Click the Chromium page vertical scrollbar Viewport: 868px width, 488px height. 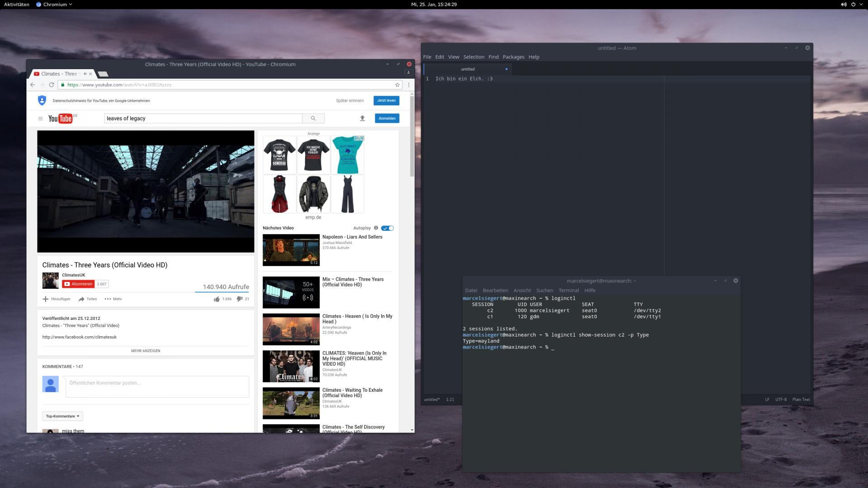[x=412, y=136]
